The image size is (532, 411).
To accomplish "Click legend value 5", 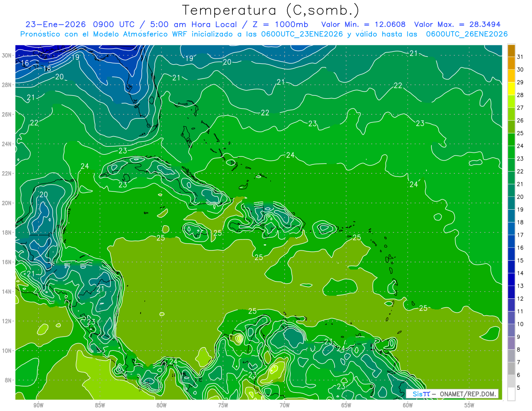I will [x=519, y=388].
